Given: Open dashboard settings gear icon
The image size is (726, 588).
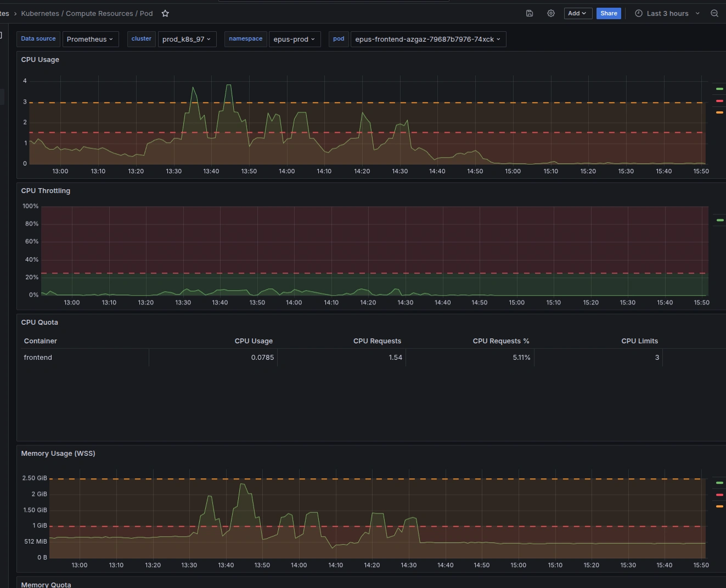Looking at the screenshot, I should (551, 14).
